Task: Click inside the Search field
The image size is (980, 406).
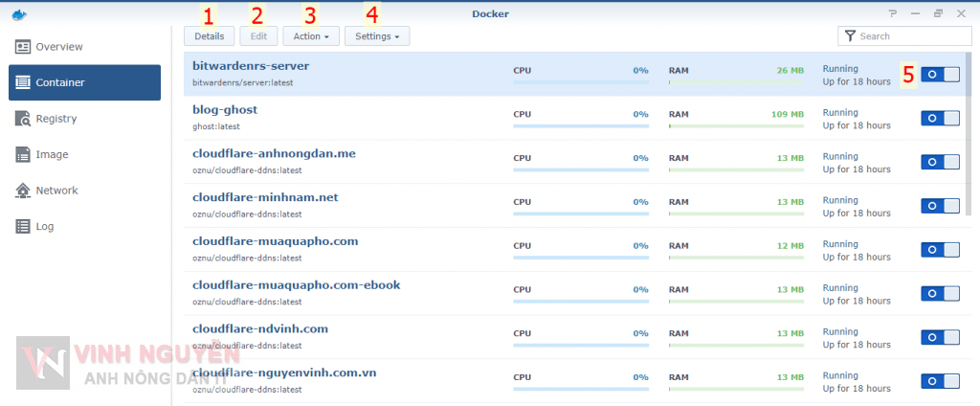Action: (x=904, y=36)
